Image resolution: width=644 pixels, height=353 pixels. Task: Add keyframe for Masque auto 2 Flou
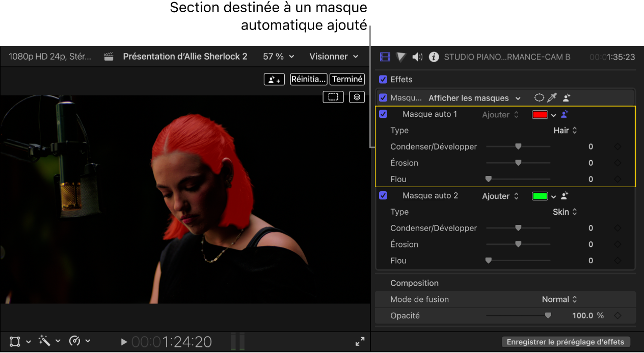(x=618, y=261)
